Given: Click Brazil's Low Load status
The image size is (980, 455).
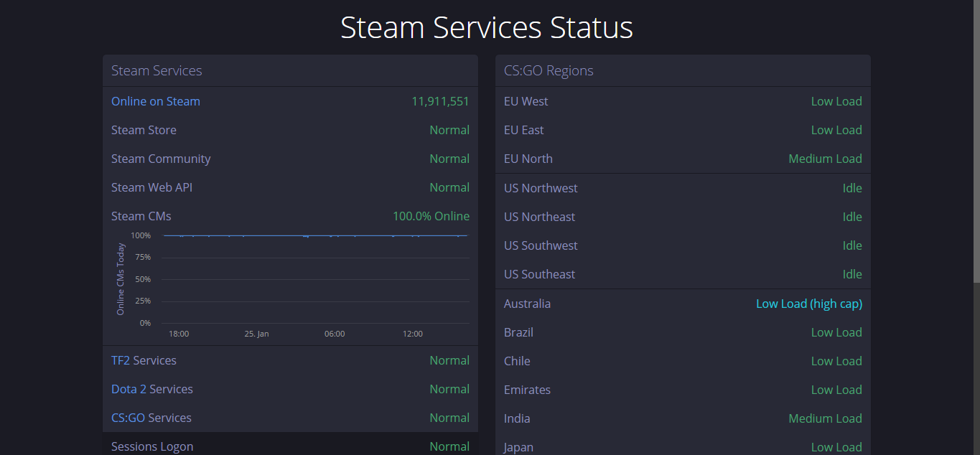Looking at the screenshot, I should click(836, 332).
